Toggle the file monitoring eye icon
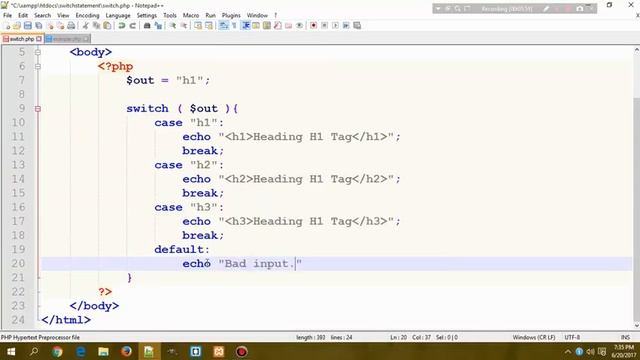Image resolution: width=640 pixels, height=360 pixels. pos(300,26)
